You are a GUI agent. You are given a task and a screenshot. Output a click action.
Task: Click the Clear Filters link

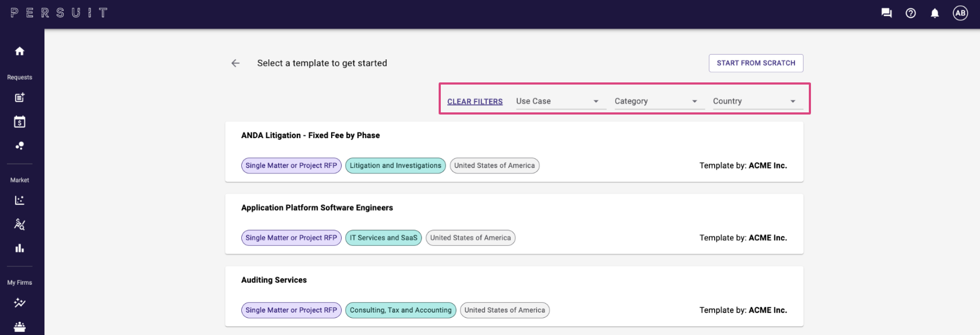[474, 102]
